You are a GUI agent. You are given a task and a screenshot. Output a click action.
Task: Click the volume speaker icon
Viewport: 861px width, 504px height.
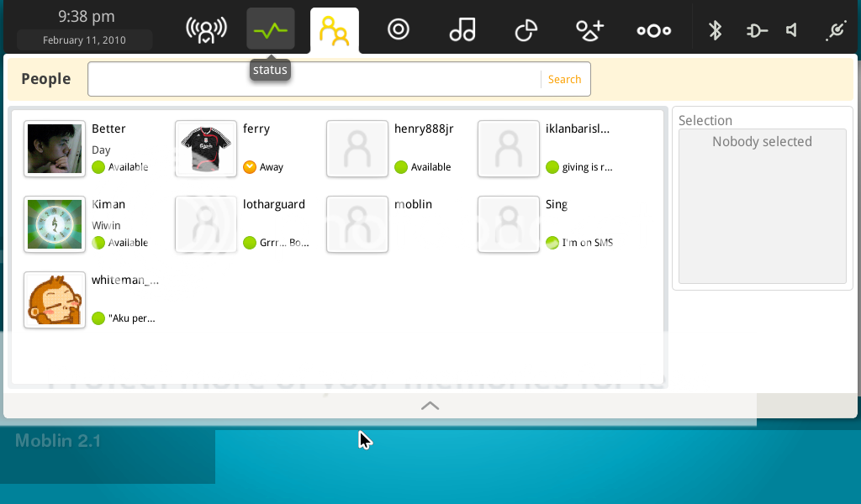(x=792, y=30)
